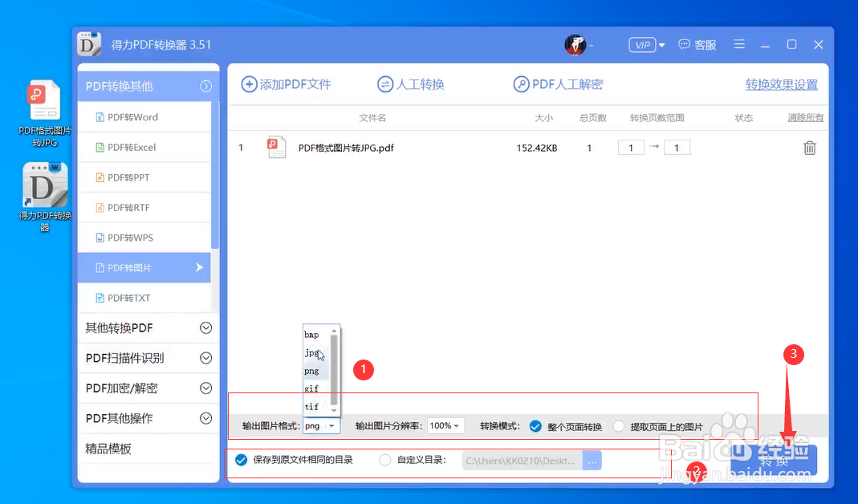This screenshot has height=504, width=858.
Task: Select 保存到原文件相同的目录 option
Action: click(x=242, y=460)
